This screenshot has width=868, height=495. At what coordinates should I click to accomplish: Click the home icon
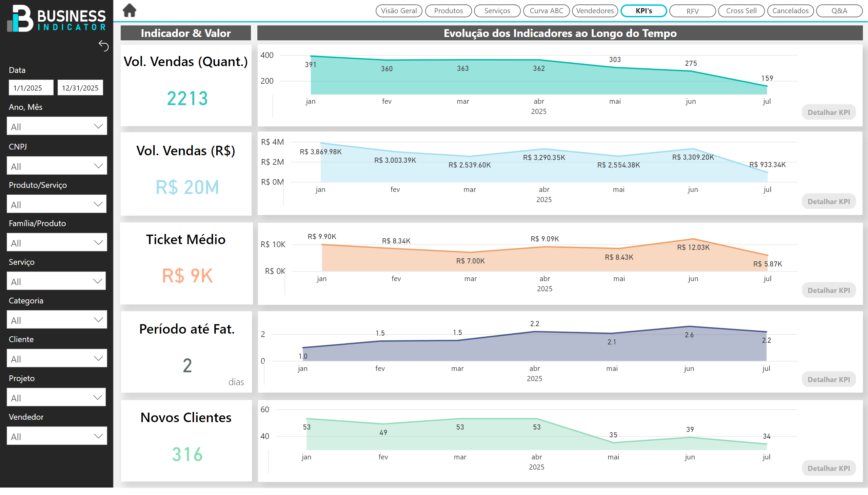129,10
